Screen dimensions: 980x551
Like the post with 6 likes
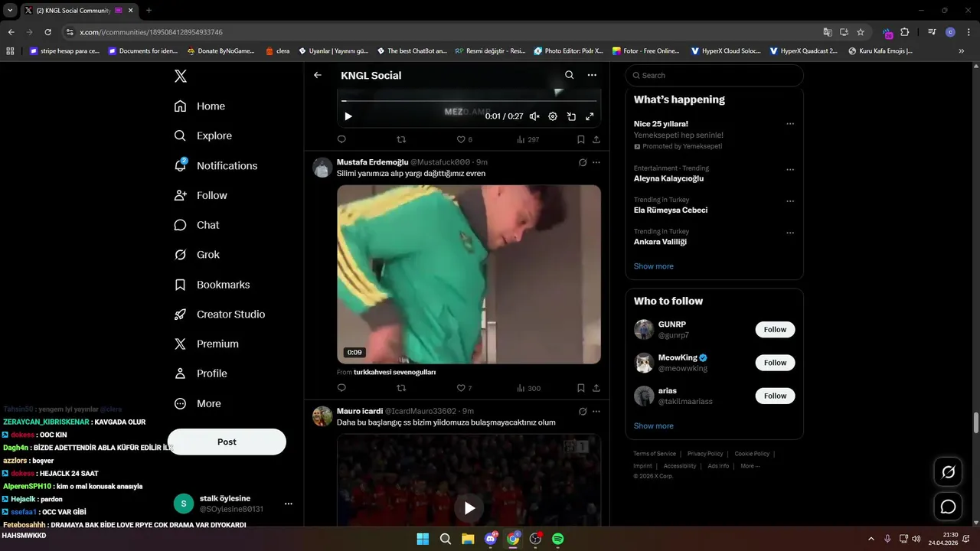(464, 139)
